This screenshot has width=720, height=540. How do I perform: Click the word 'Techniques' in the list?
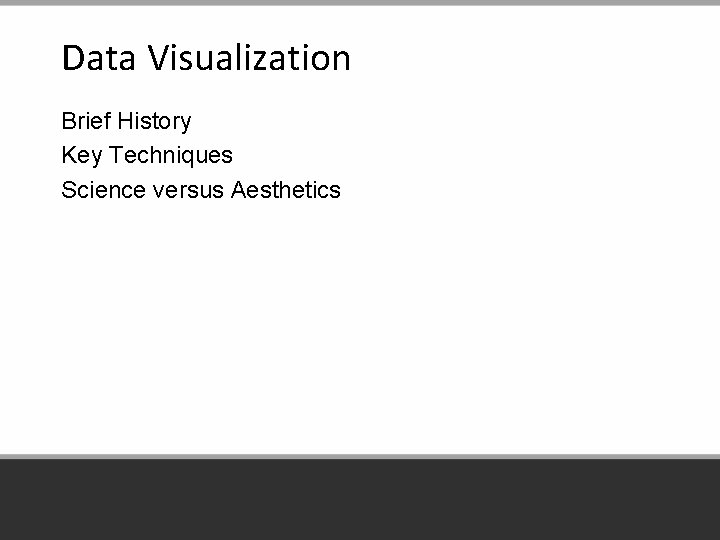(x=170, y=156)
